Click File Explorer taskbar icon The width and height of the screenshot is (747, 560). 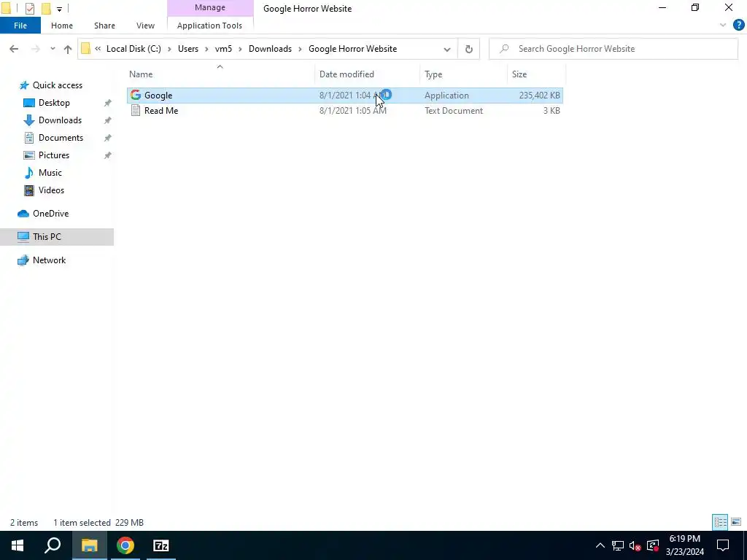point(89,545)
